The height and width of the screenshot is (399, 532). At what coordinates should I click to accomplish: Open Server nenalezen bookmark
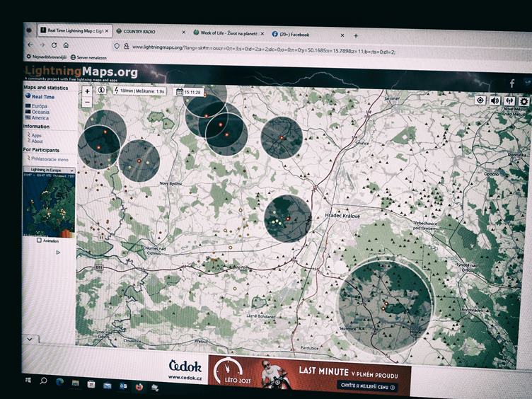tap(88, 57)
